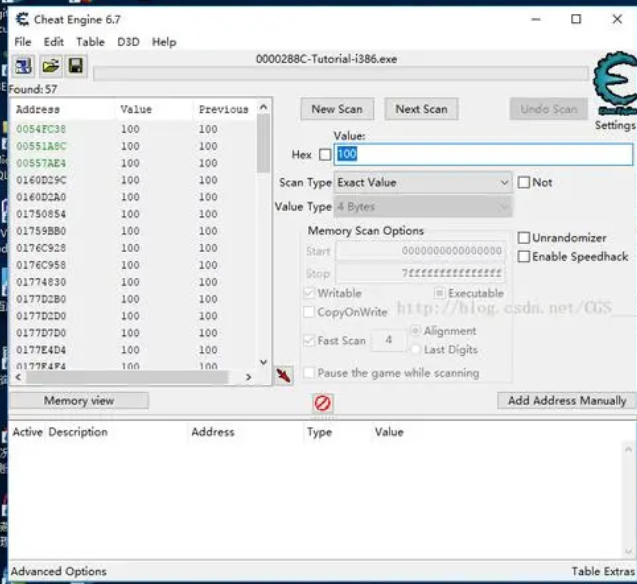Click the Next Scan button
Image resolution: width=637 pixels, height=584 pixels.
pos(421,109)
